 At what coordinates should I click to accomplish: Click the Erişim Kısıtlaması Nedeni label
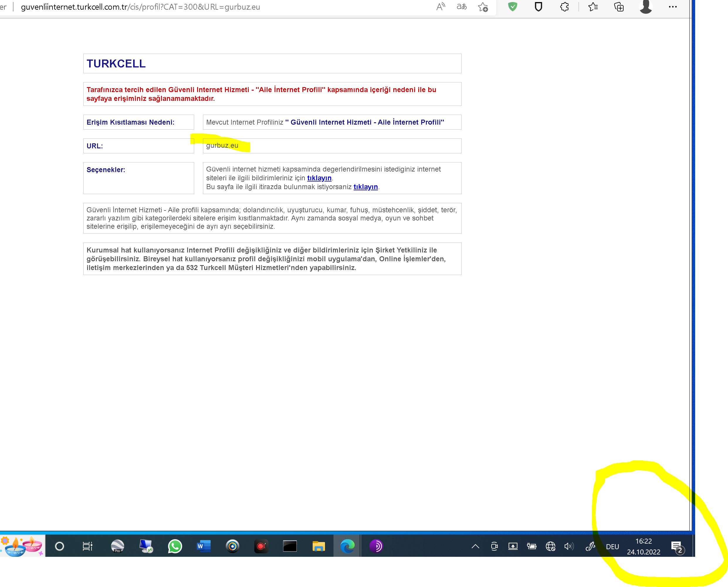[130, 122]
